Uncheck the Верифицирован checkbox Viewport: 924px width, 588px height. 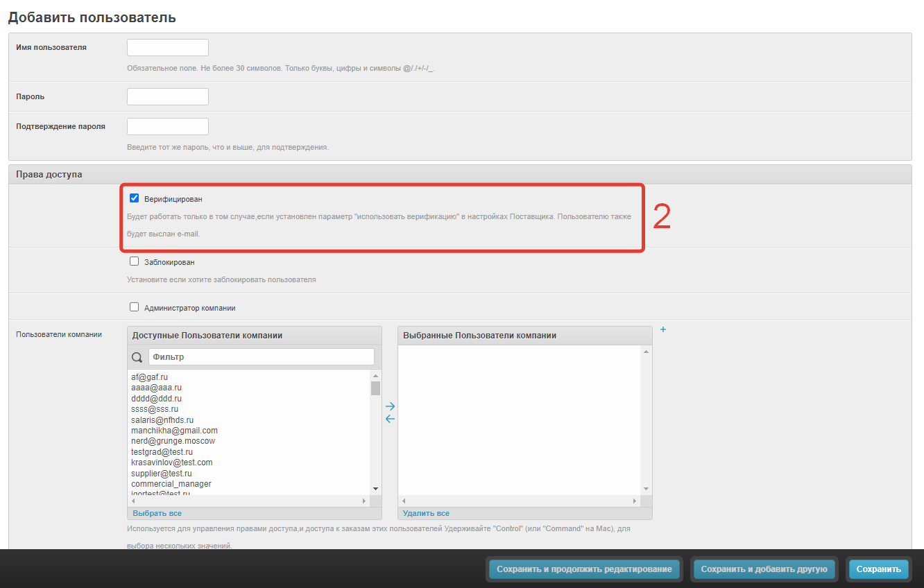[x=135, y=198]
